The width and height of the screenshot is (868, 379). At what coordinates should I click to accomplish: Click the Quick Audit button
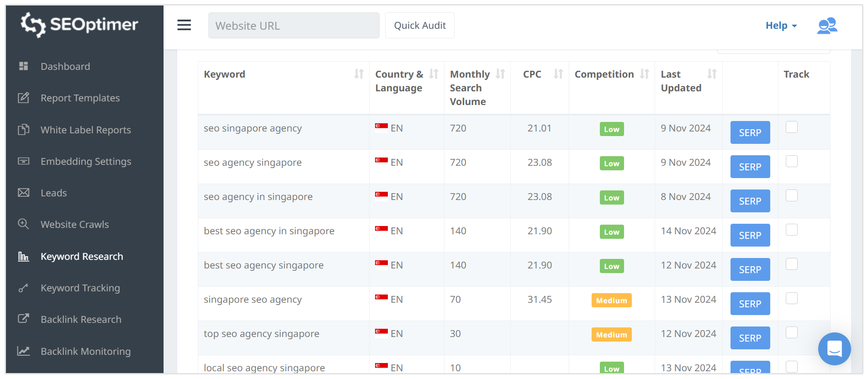pyautogui.click(x=419, y=26)
